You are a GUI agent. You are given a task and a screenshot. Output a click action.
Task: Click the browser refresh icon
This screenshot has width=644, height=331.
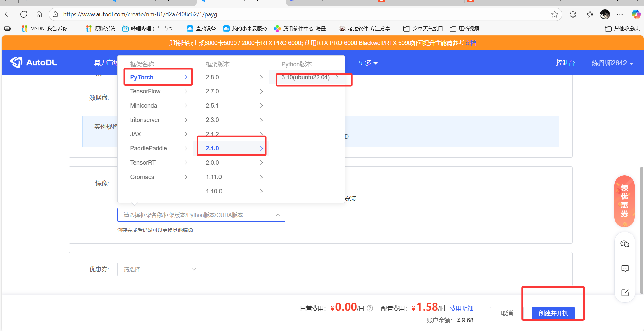pyautogui.click(x=24, y=14)
